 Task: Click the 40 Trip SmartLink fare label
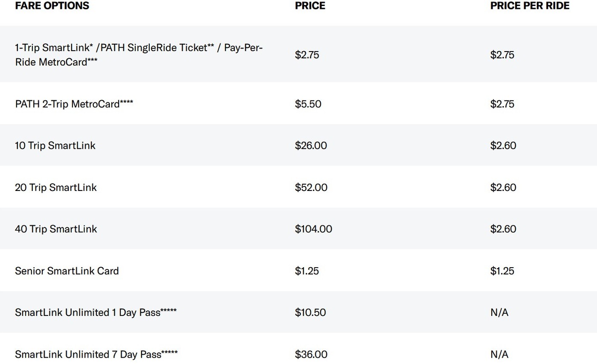click(x=56, y=229)
